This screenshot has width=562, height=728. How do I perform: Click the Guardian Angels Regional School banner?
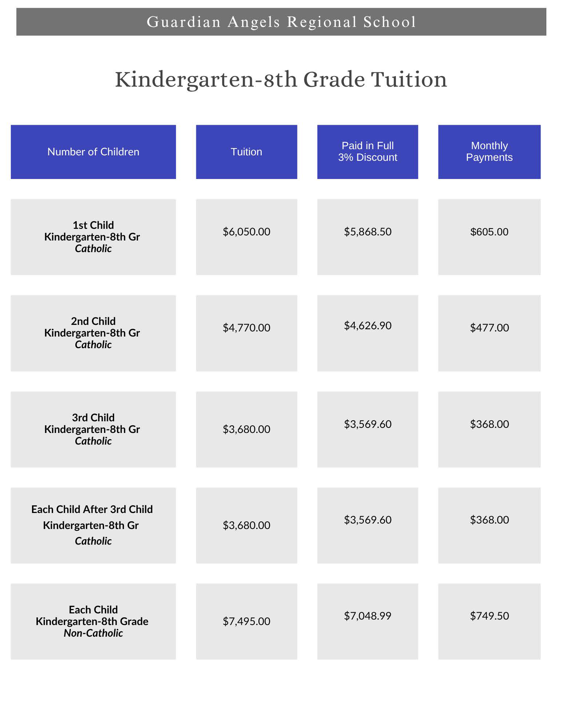(x=281, y=22)
